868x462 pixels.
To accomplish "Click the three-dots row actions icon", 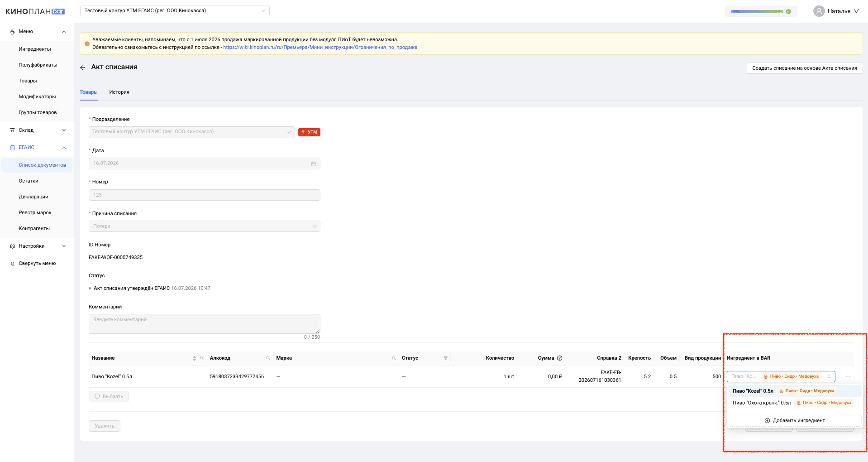I will (x=848, y=376).
